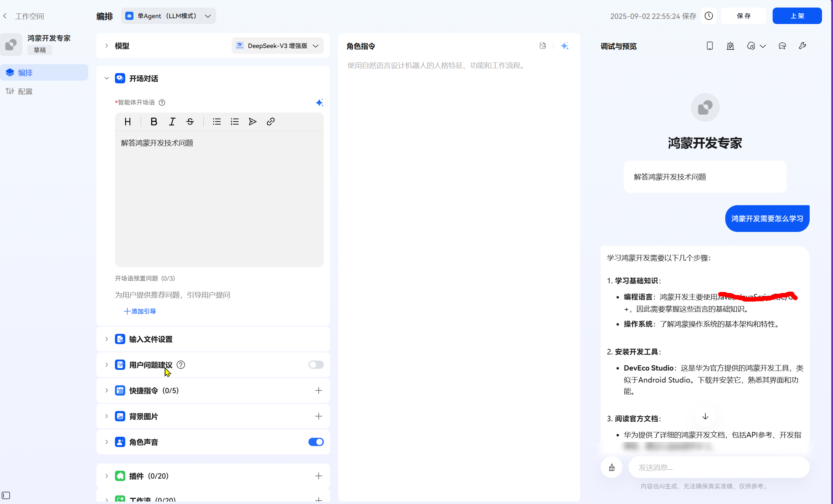
Task: Add a 快捷指令 with plus icon
Action: point(319,390)
